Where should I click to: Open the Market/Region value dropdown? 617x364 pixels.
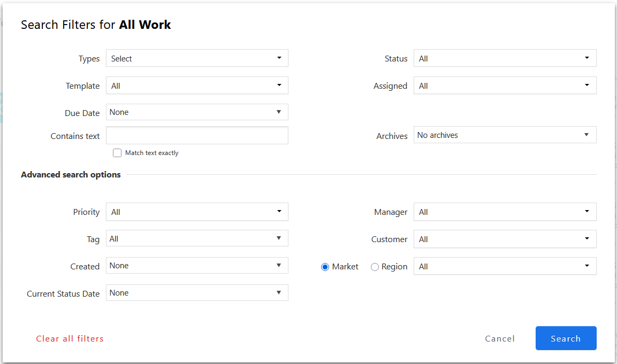coord(505,266)
